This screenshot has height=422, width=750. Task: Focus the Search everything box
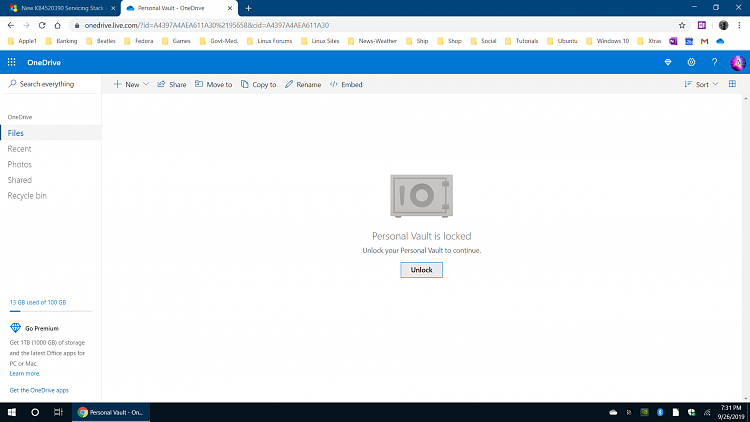50,84
